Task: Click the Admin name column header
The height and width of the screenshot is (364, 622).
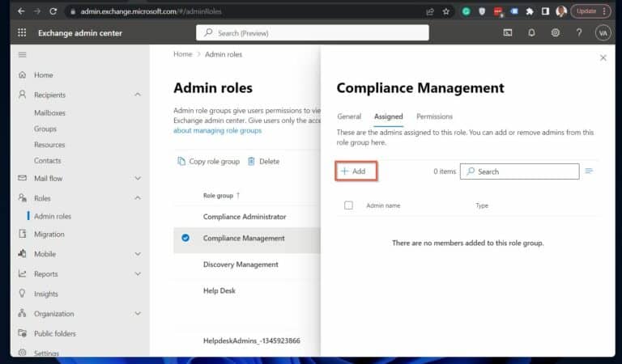Action: click(383, 205)
